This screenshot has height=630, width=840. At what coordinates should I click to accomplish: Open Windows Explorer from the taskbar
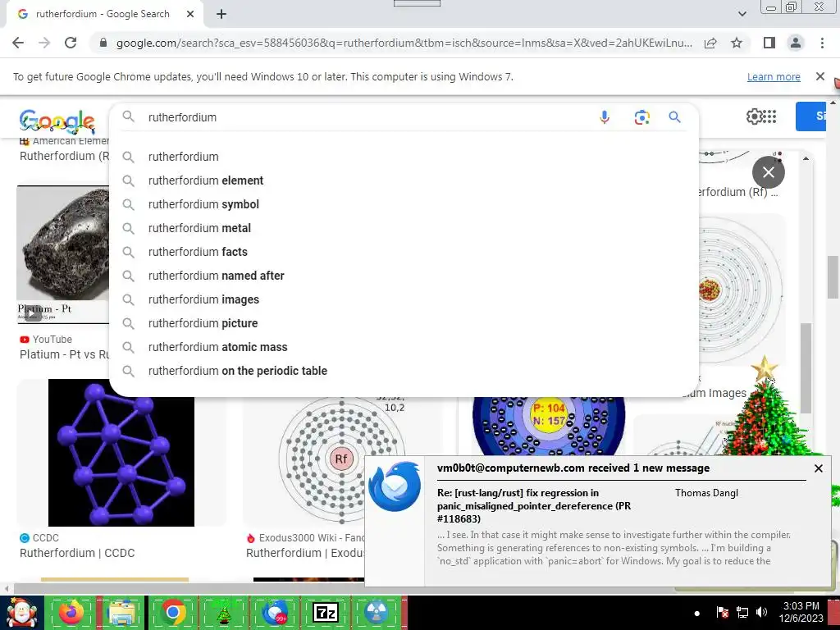[x=121, y=612]
